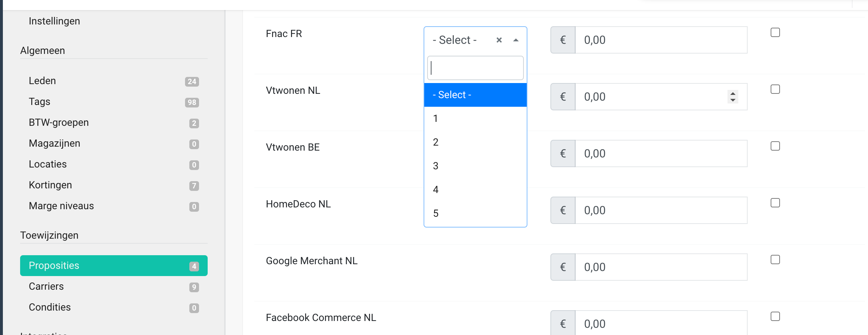
Task: Focus the Vtwonen BE price field
Action: pos(660,153)
